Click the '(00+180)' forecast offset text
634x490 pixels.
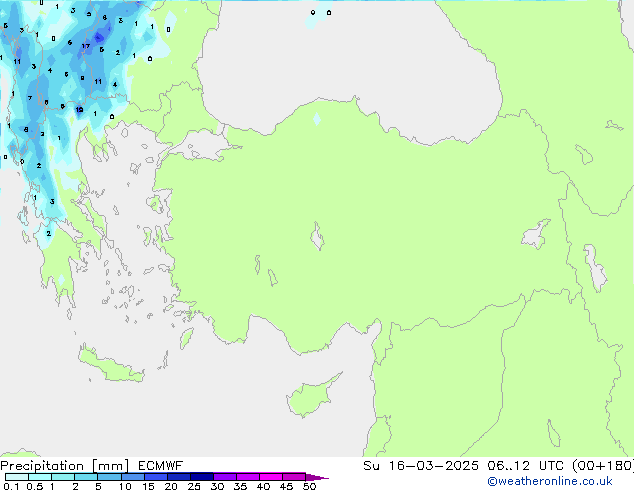(x=602, y=466)
